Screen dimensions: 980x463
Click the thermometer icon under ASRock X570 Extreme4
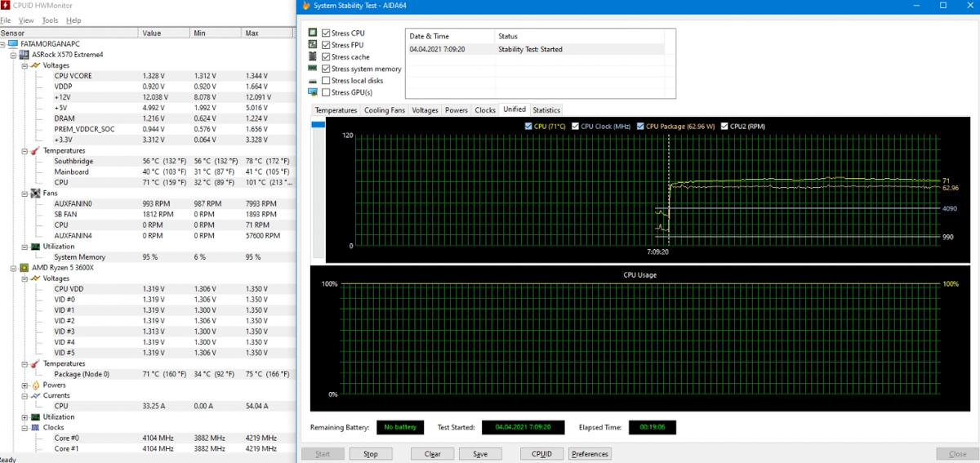click(35, 150)
